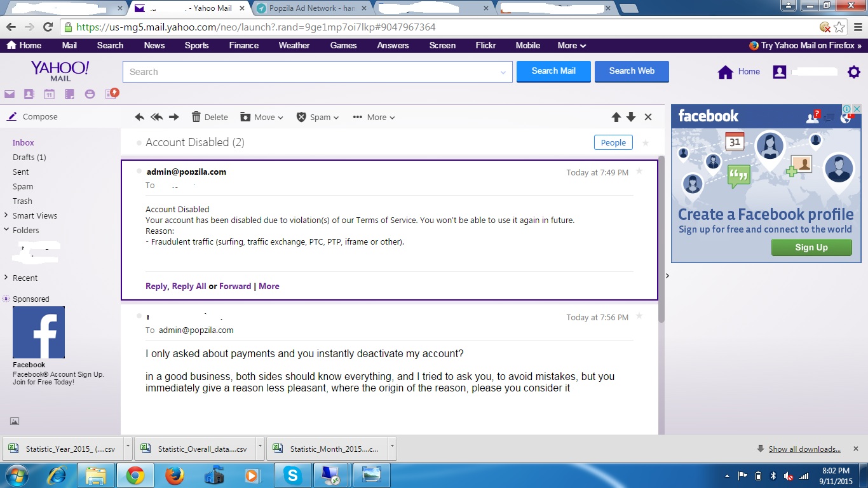
Task: Open the Notepad icon
Action: coord(69,94)
